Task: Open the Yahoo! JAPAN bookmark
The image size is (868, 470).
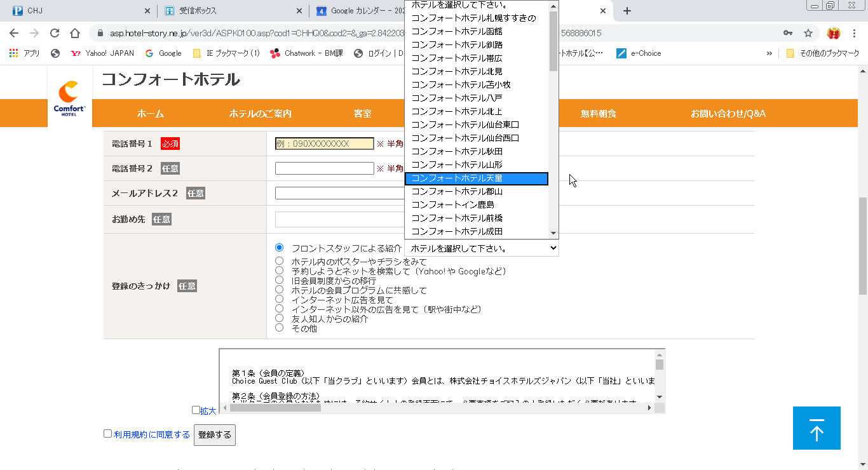Action: [x=102, y=53]
